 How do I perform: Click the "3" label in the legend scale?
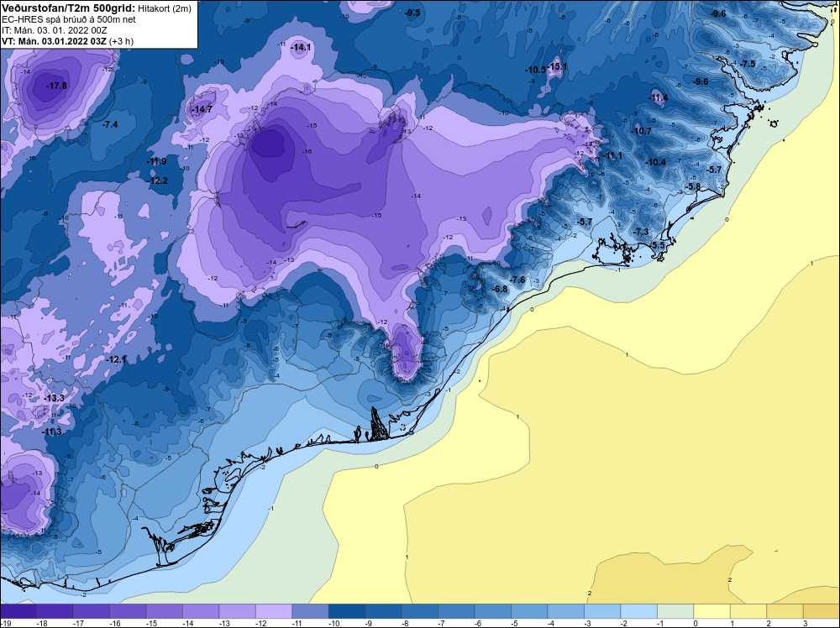[805, 623]
